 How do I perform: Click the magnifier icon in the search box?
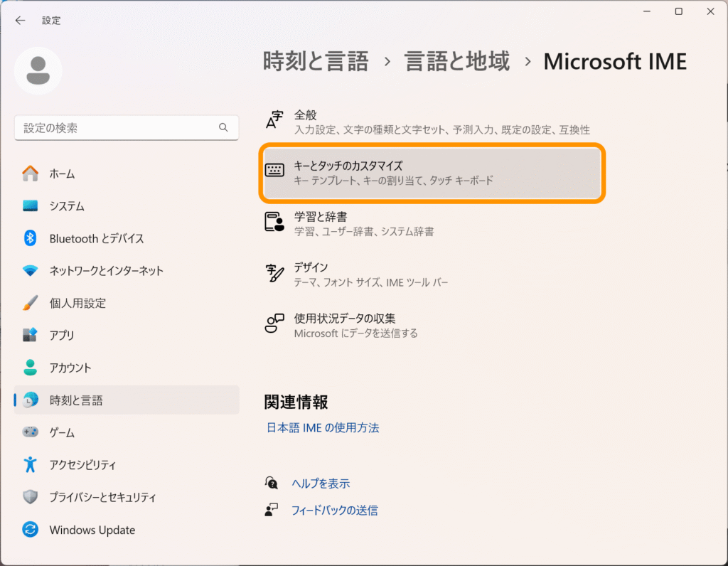click(x=223, y=128)
